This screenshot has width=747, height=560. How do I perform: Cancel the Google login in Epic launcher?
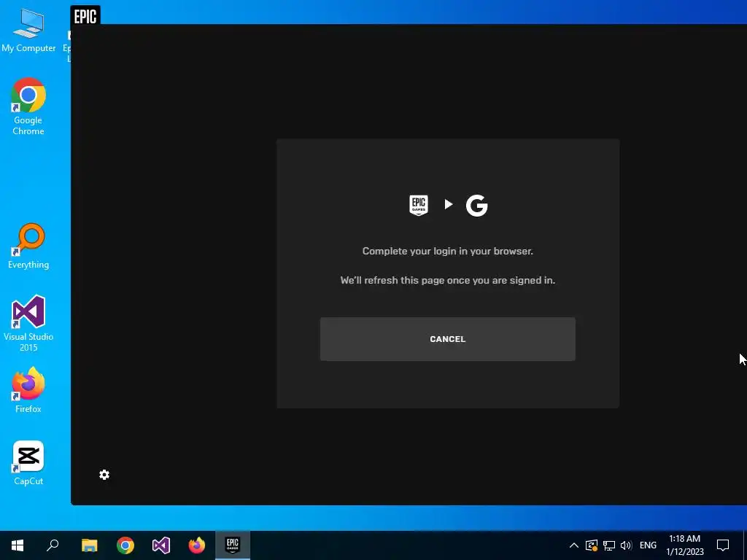tap(447, 339)
